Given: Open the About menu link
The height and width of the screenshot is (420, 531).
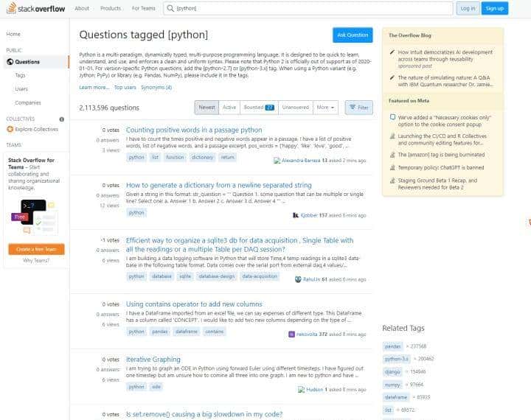Looking at the screenshot, I should [82, 8].
